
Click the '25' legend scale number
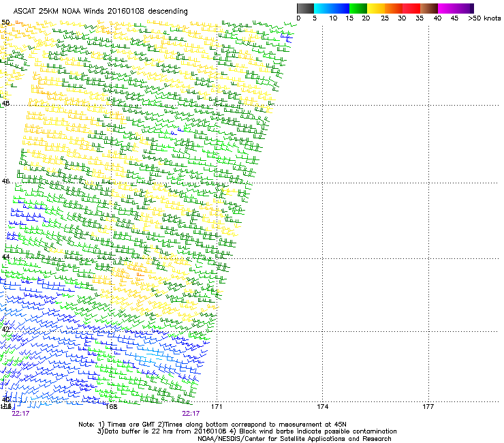click(x=385, y=18)
